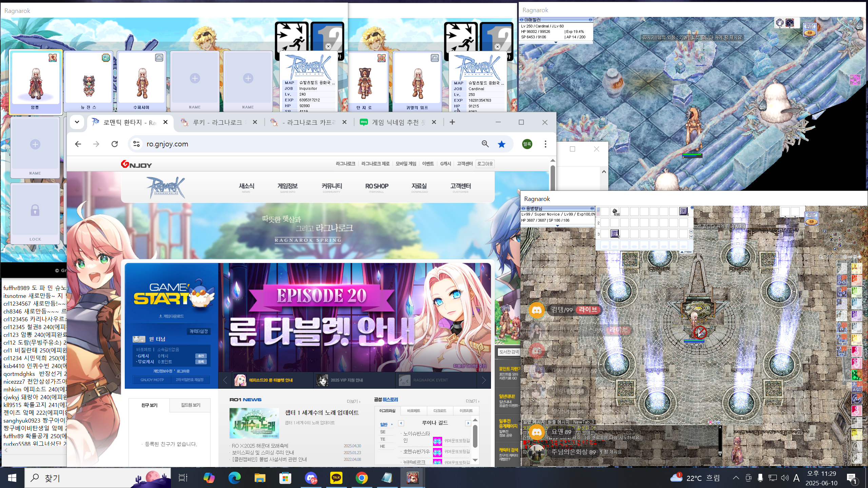Image resolution: width=868 pixels, height=488 pixels.
Task: Open Microsoft Edge from taskbar
Action: click(234, 478)
